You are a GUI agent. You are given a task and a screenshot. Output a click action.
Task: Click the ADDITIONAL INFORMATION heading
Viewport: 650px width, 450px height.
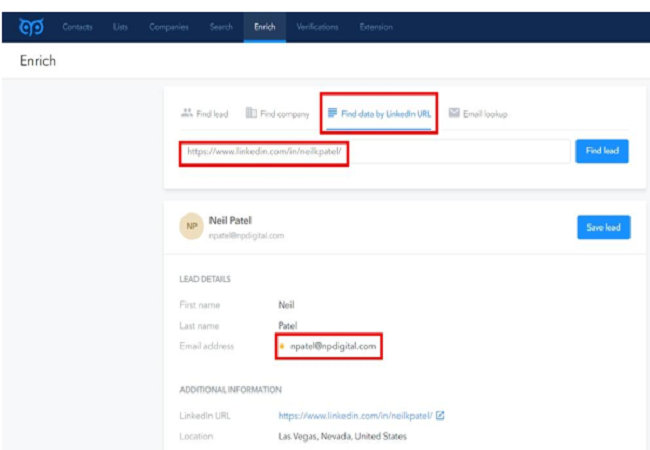[x=230, y=390]
